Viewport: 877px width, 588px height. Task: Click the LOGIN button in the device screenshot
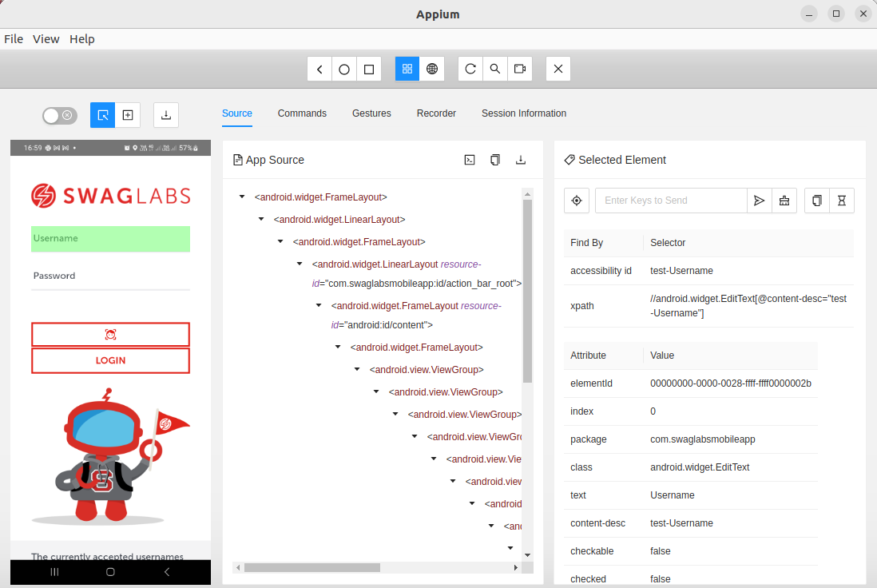[x=110, y=360]
